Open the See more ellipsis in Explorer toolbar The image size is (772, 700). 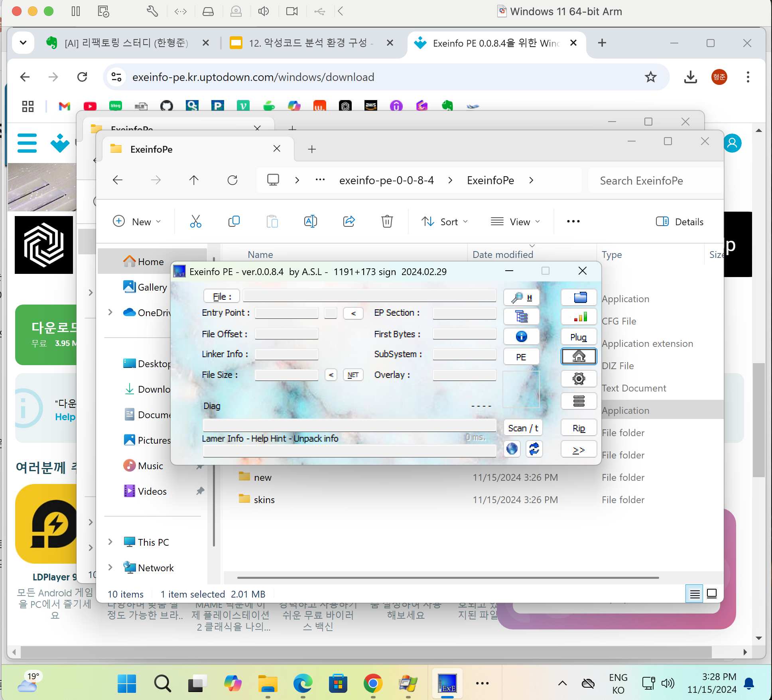point(573,222)
